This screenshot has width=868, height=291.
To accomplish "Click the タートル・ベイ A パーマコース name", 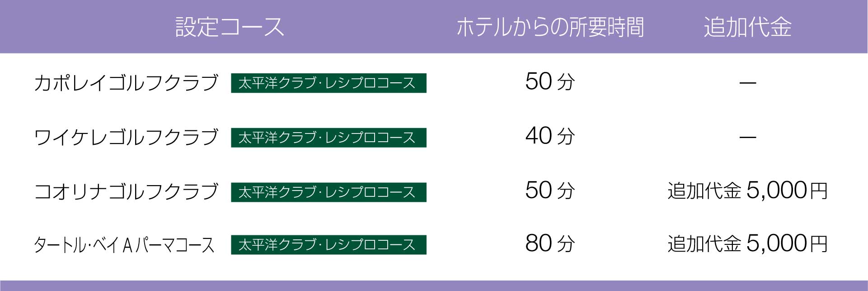I will pos(124,245).
